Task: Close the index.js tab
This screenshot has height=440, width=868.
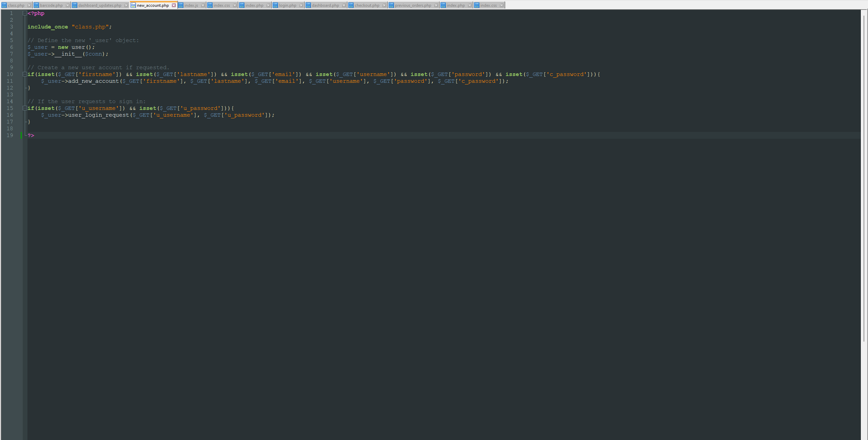Action: [203, 5]
